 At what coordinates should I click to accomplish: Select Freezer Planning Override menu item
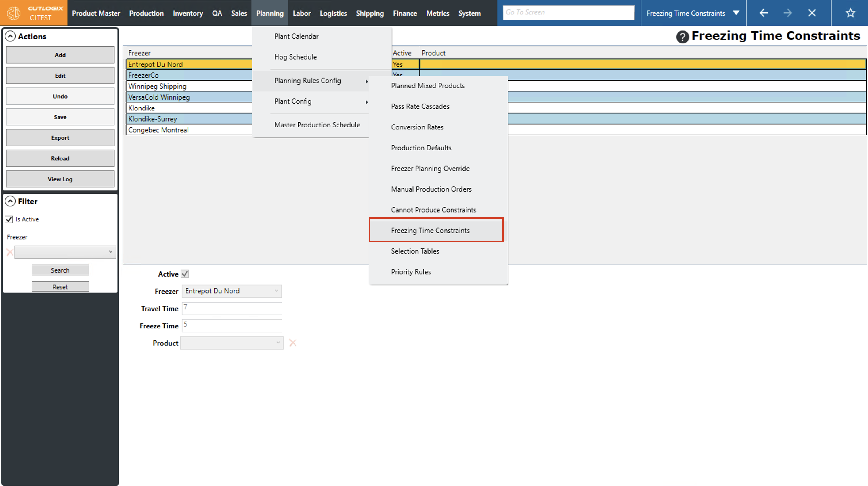430,169
